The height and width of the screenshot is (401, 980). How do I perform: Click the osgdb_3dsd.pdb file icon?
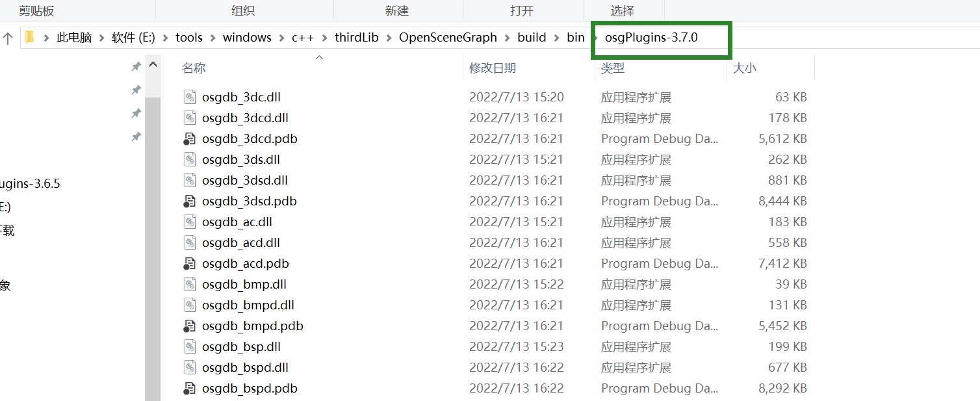click(190, 201)
